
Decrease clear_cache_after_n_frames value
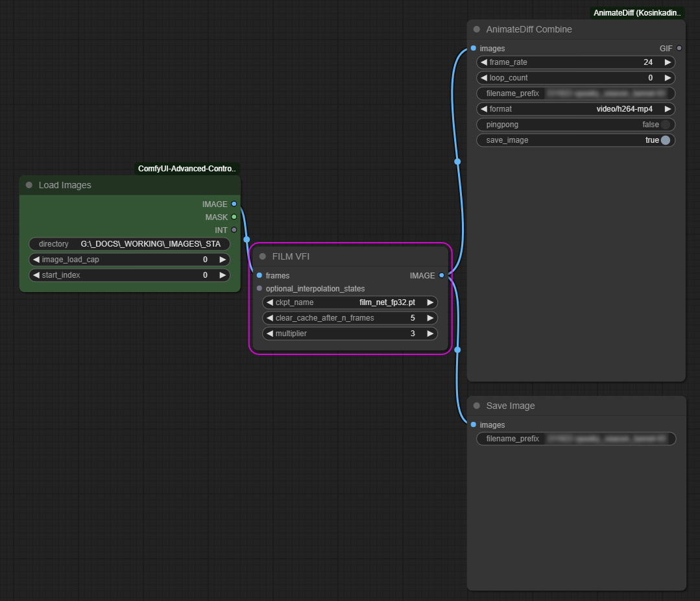270,318
